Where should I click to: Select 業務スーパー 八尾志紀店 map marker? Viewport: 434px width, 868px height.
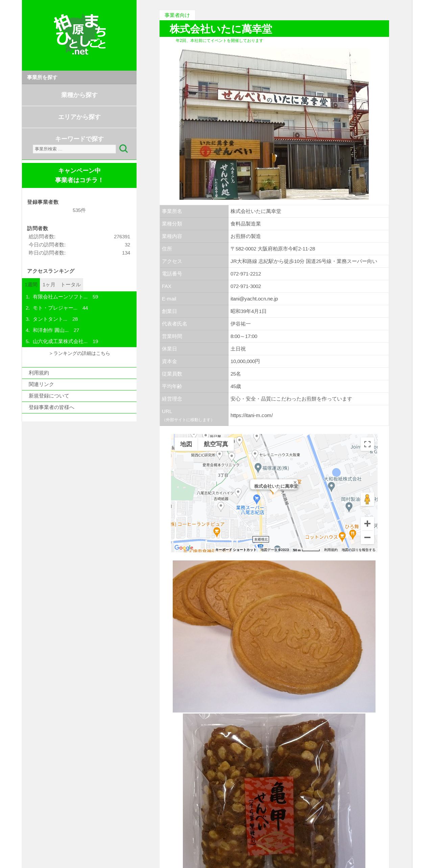pyautogui.click(x=257, y=499)
